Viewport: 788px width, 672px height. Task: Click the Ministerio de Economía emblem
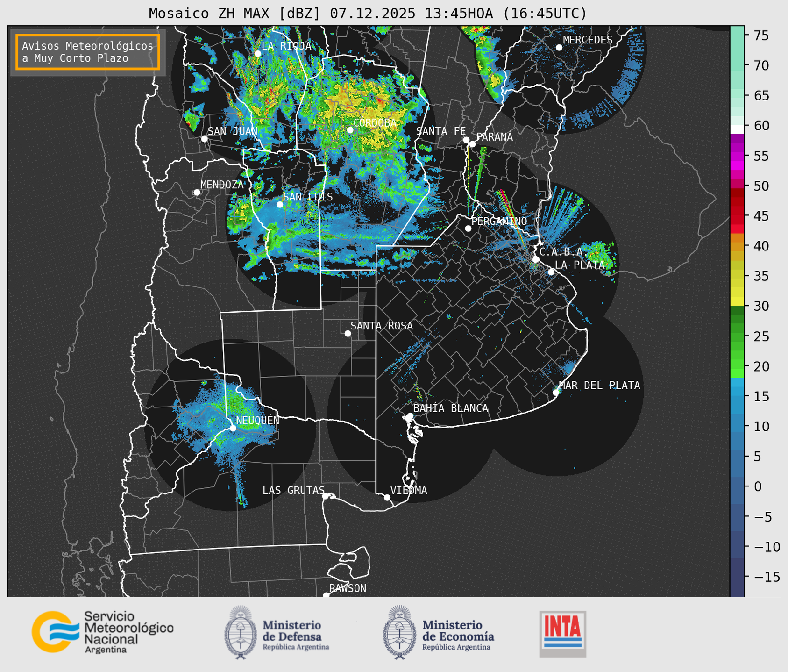pos(400,632)
